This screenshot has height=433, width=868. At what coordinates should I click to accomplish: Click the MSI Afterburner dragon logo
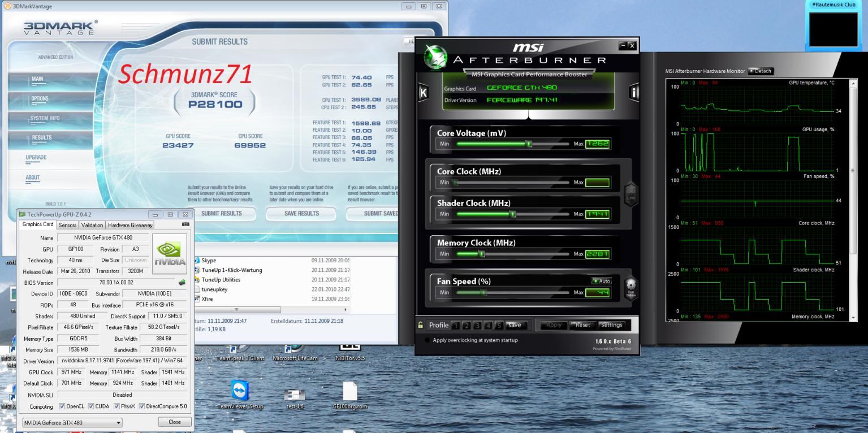pos(435,58)
